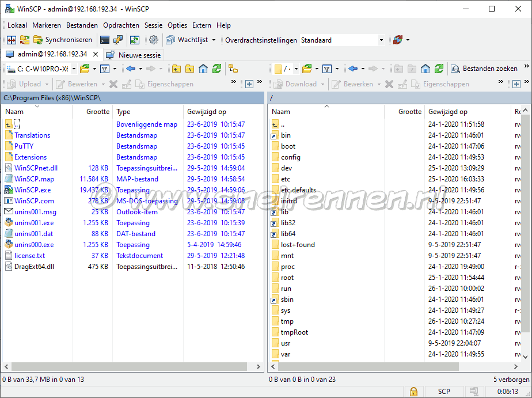The width and height of the screenshot is (532, 398).
Task: Open the Opties menu
Action: point(177,25)
